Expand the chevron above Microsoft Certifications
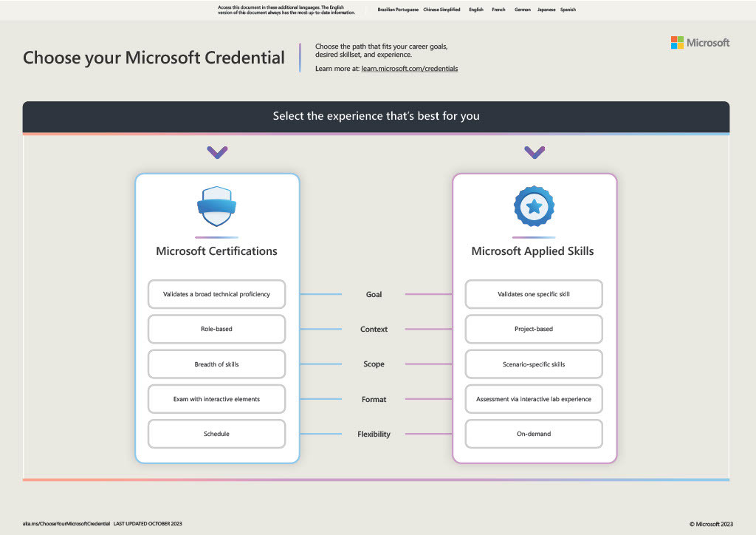Image resolution: width=756 pixels, height=535 pixels. (x=217, y=152)
